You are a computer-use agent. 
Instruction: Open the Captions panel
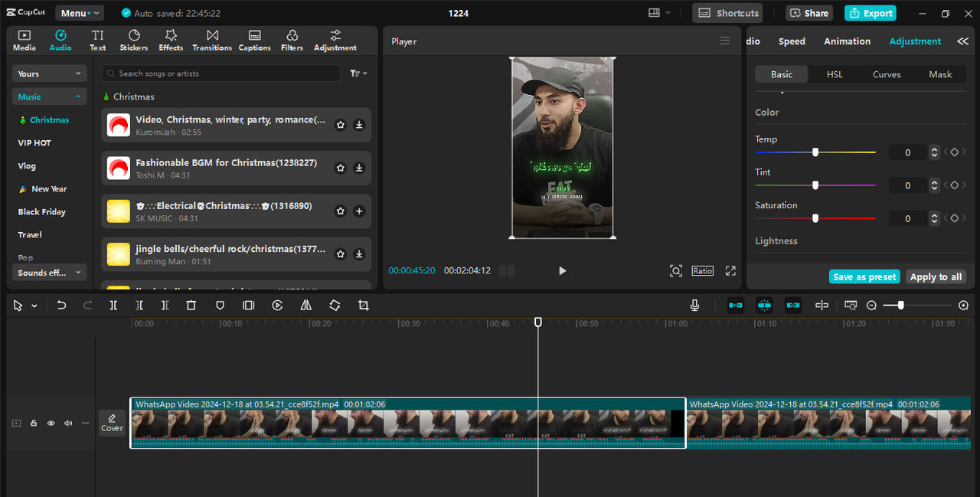[x=254, y=41]
